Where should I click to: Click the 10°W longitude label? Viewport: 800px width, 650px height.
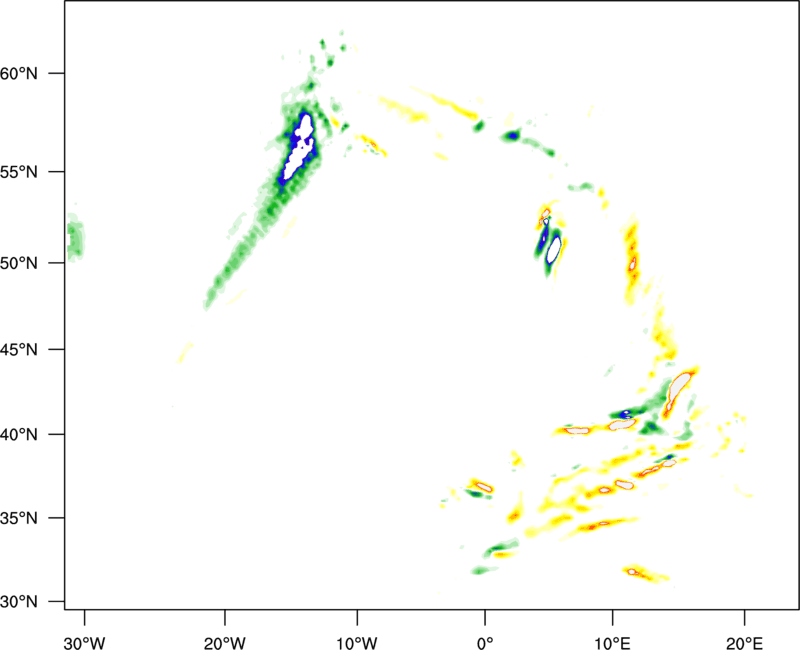[357, 643]
